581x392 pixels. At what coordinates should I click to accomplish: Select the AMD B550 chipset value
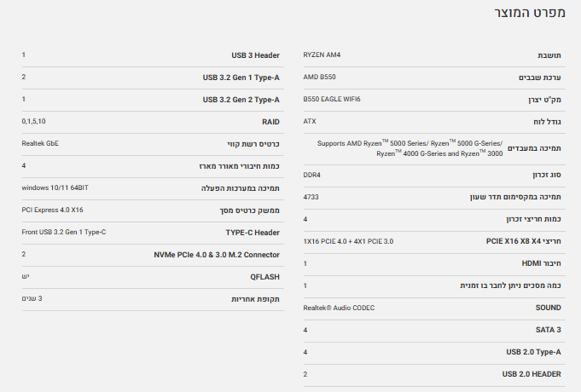[319, 78]
